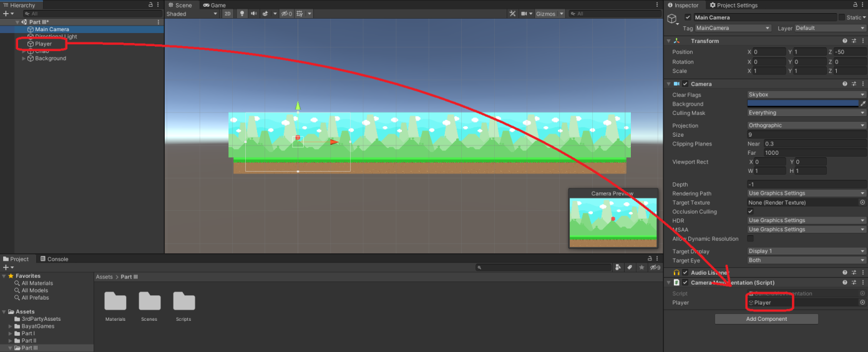The image size is (868, 352).
Task: Click the Hierarchy lock icon
Action: click(x=150, y=5)
